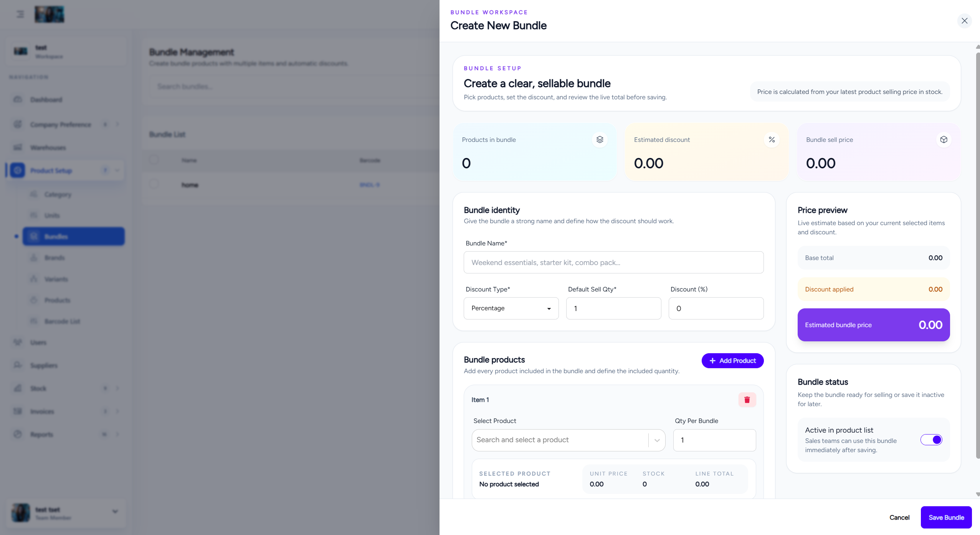
Task: Click the Add Product button
Action: point(732,361)
